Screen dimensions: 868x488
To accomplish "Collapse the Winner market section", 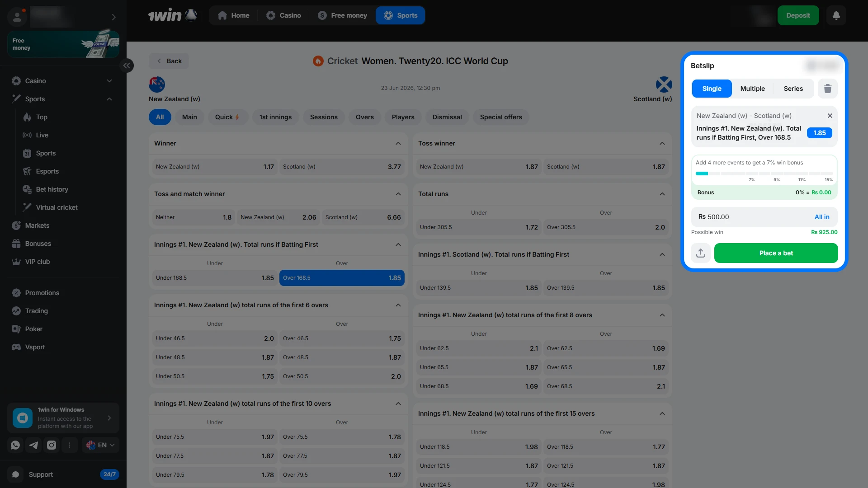I will (398, 143).
